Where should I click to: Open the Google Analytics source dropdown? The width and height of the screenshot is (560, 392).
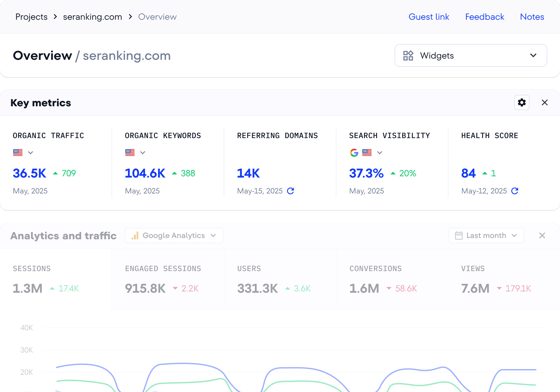click(174, 235)
